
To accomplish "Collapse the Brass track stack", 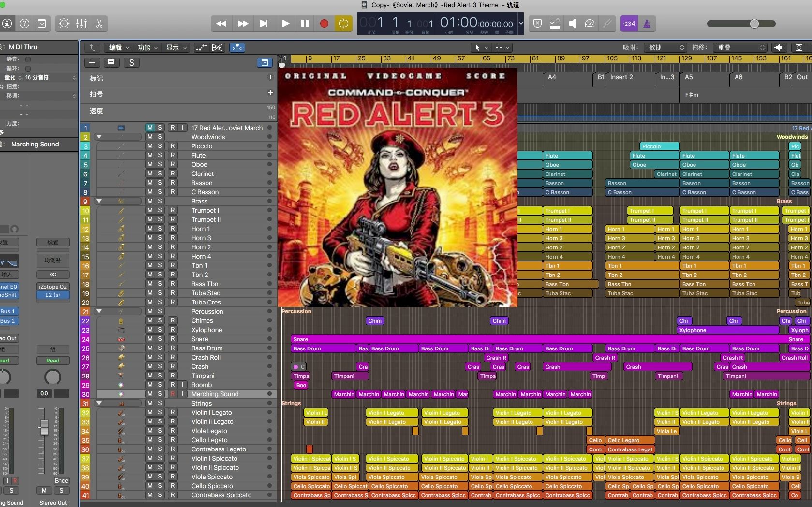I will [99, 201].
